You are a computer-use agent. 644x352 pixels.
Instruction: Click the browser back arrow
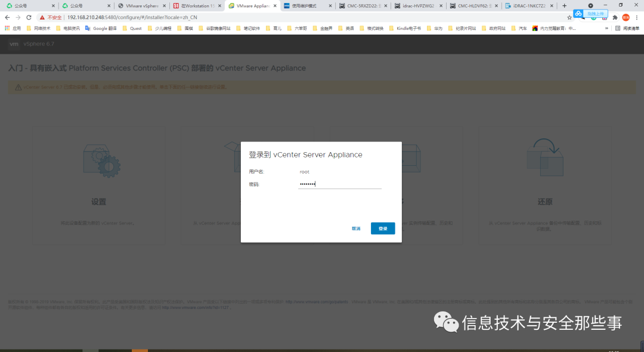pyautogui.click(x=7, y=17)
